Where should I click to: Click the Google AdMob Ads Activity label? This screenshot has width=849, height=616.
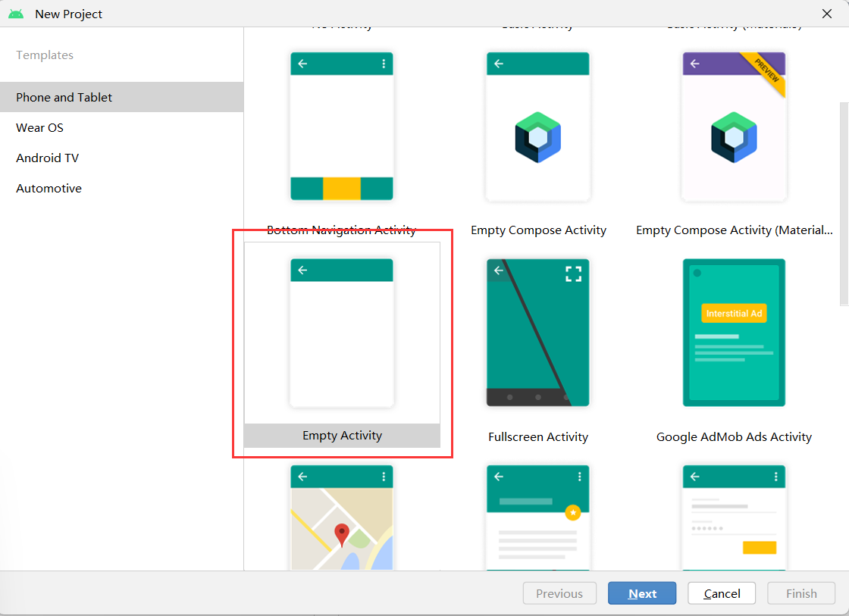[x=735, y=437]
